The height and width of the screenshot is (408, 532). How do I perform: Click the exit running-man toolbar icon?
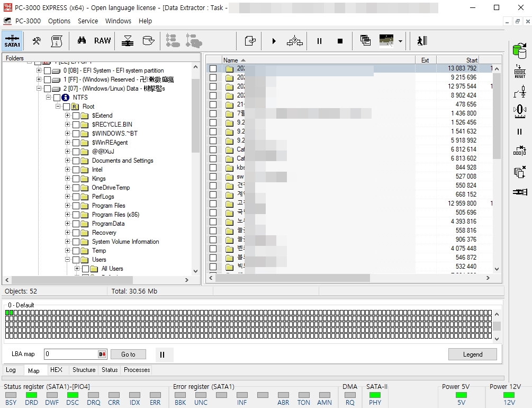(422, 41)
